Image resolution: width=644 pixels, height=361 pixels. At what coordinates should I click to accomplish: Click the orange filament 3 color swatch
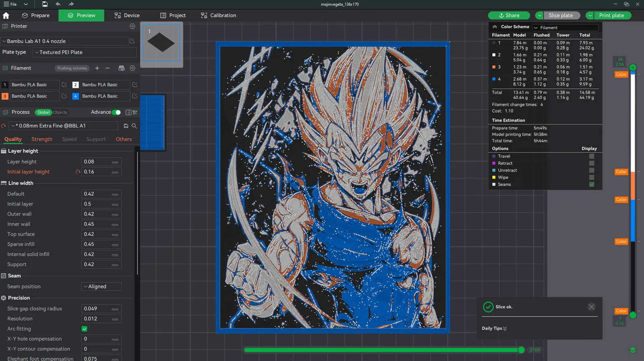5,96
